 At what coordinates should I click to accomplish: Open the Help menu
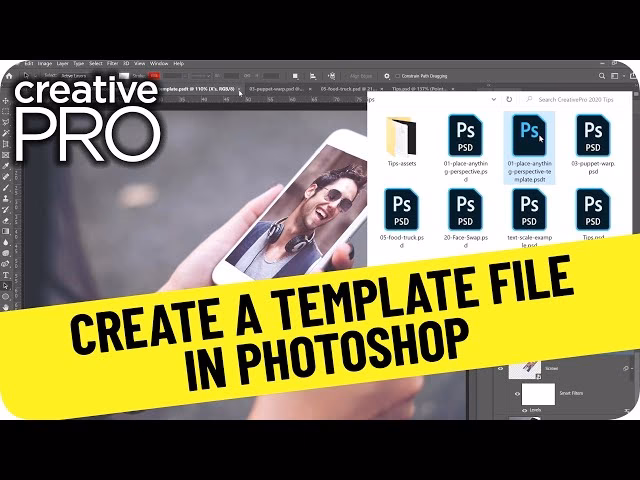tap(178, 64)
